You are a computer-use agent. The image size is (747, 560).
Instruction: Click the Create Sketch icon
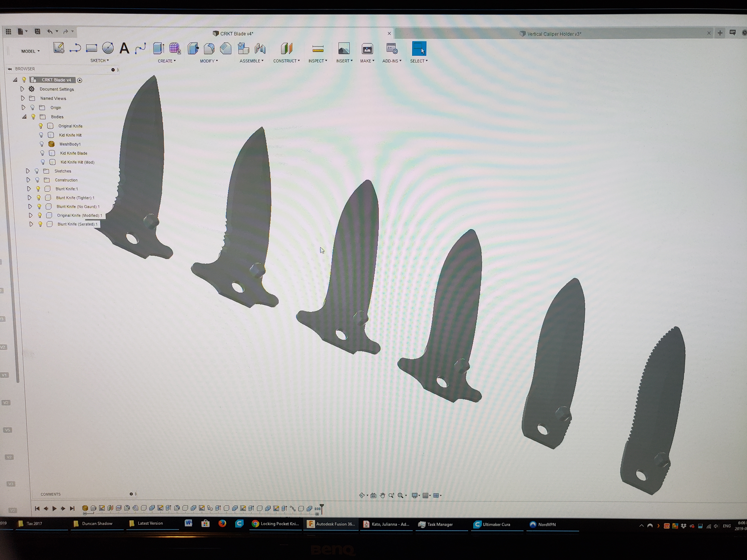coord(59,48)
